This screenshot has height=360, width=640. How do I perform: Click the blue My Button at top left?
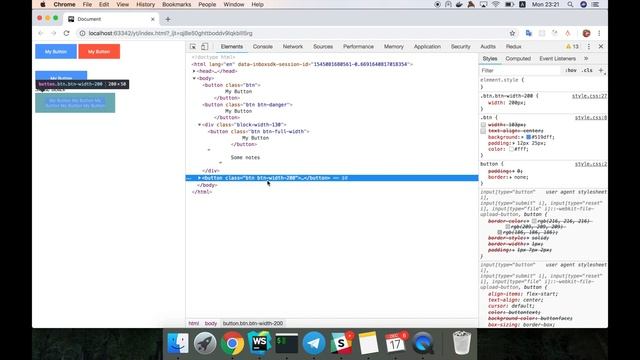pos(56,51)
